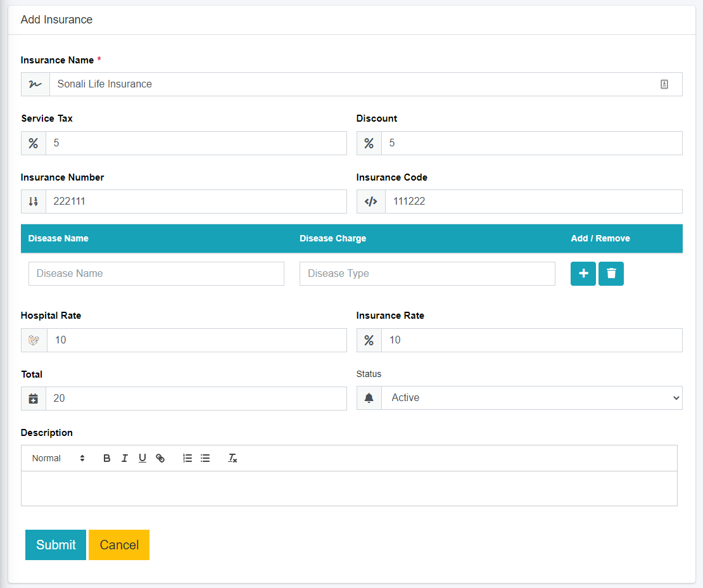Open the Status dropdown
This screenshot has width=703, height=588.
pos(531,398)
